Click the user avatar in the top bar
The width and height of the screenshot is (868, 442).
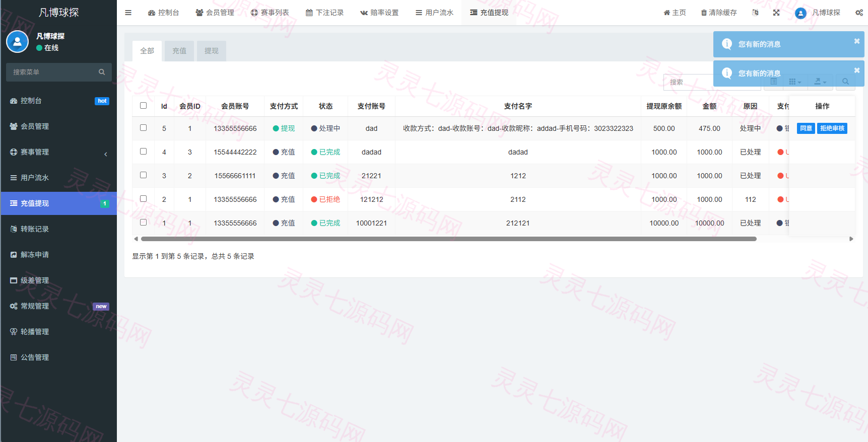800,13
